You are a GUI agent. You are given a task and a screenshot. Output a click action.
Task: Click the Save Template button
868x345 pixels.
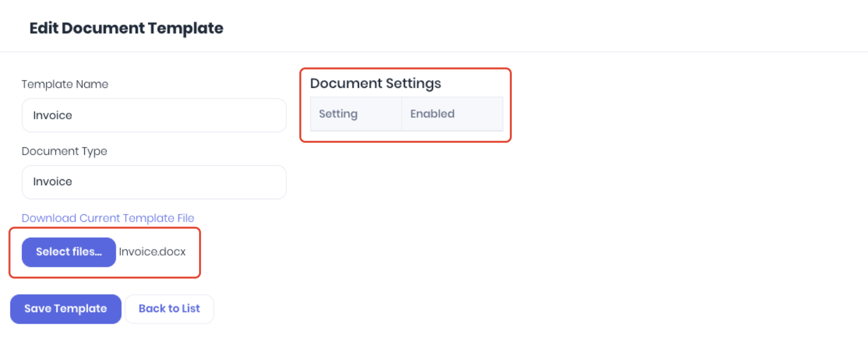tap(66, 309)
